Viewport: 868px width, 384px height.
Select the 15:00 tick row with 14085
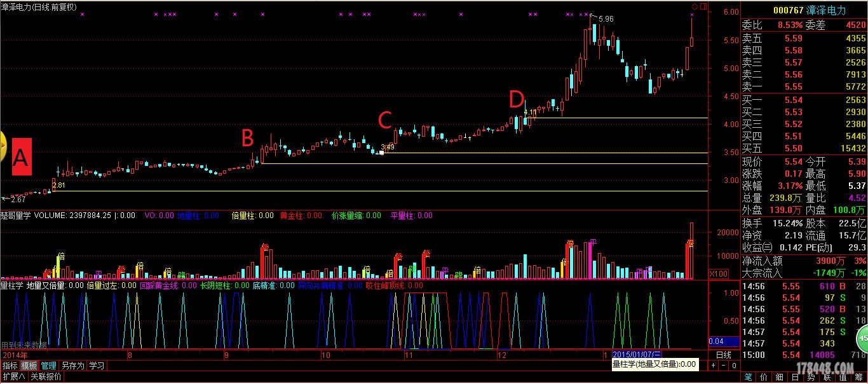click(x=804, y=355)
